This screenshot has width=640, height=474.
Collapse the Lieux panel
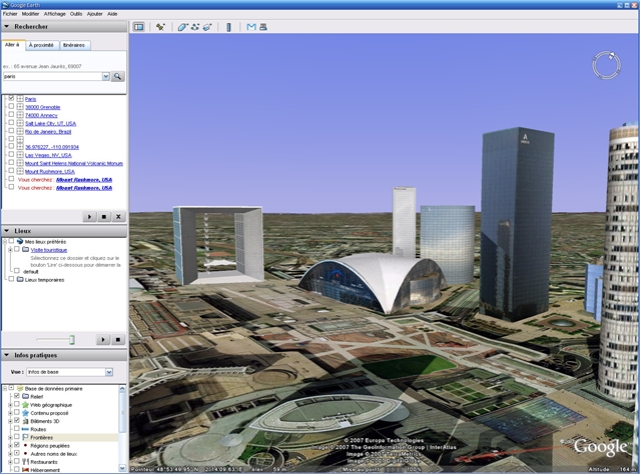click(7, 231)
